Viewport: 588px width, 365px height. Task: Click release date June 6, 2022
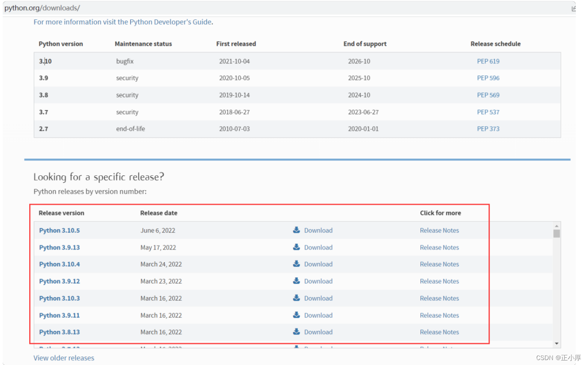(x=158, y=230)
